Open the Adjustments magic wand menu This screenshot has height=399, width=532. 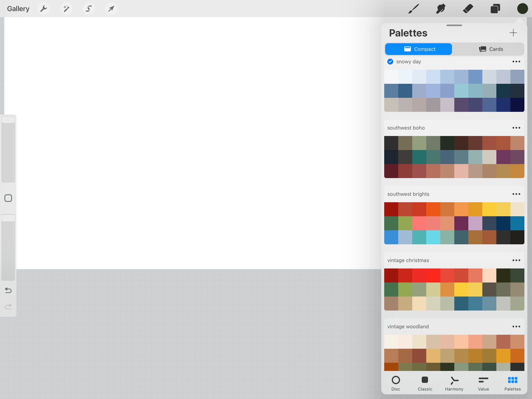(66, 8)
